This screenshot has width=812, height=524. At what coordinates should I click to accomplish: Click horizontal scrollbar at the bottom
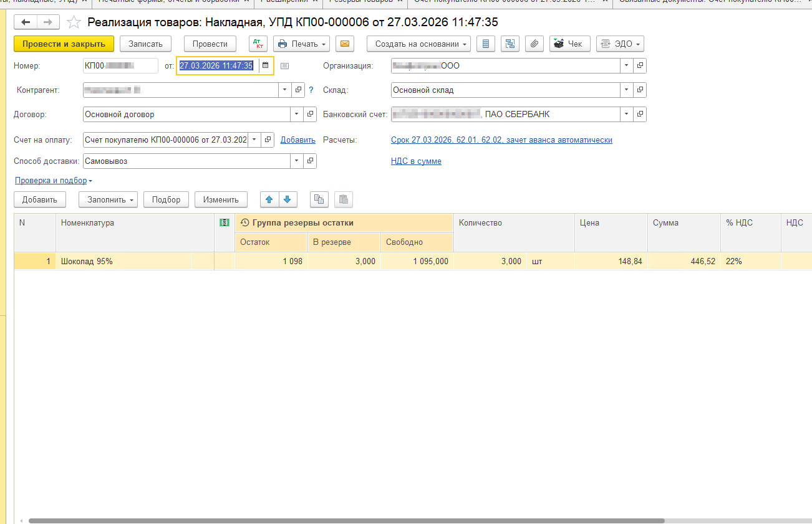tap(346, 521)
